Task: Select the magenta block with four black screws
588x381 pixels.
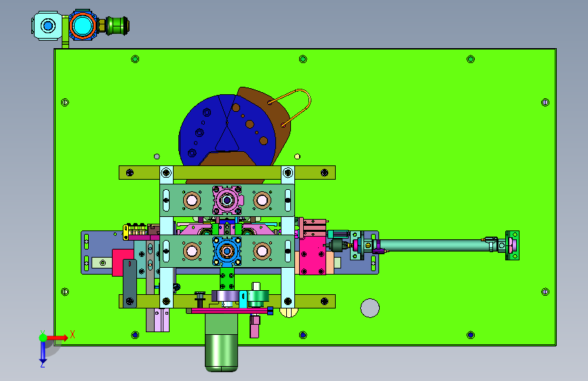Action: pyautogui.click(x=312, y=257)
